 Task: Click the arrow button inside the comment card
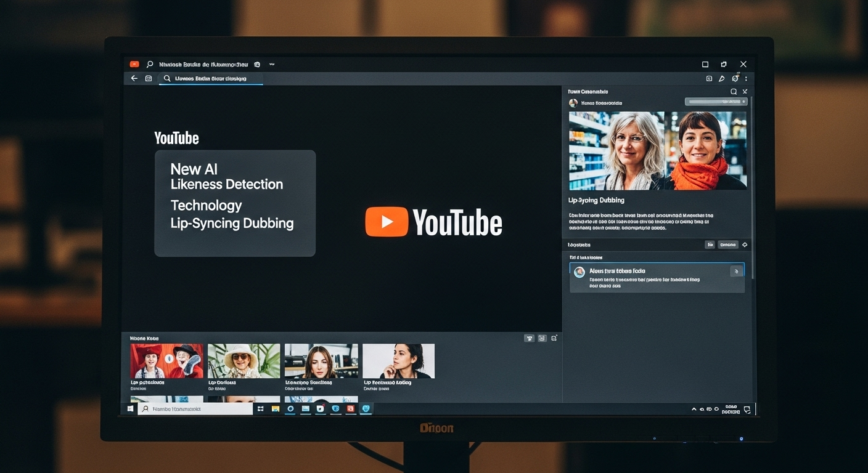pyautogui.click(x=736, y=271)
